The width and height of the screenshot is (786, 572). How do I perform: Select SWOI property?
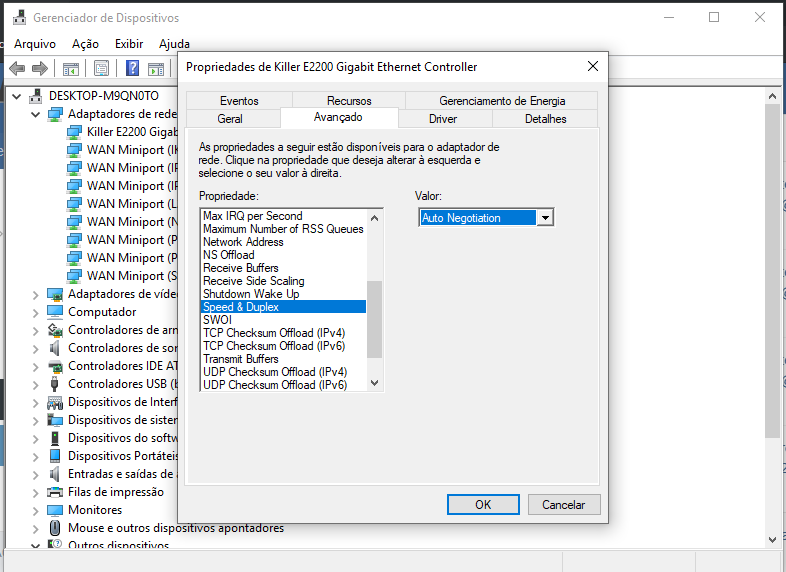[x=283, y=320]
